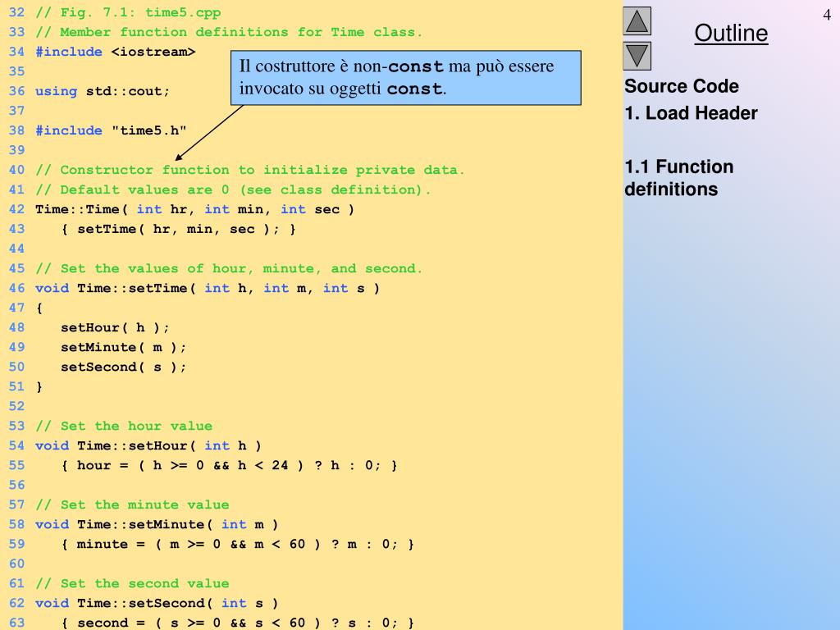Screen dimensions: 840x630
Task: Click comment 'Set the values of hour, minute, and second'
Action: tap(229, 268)
